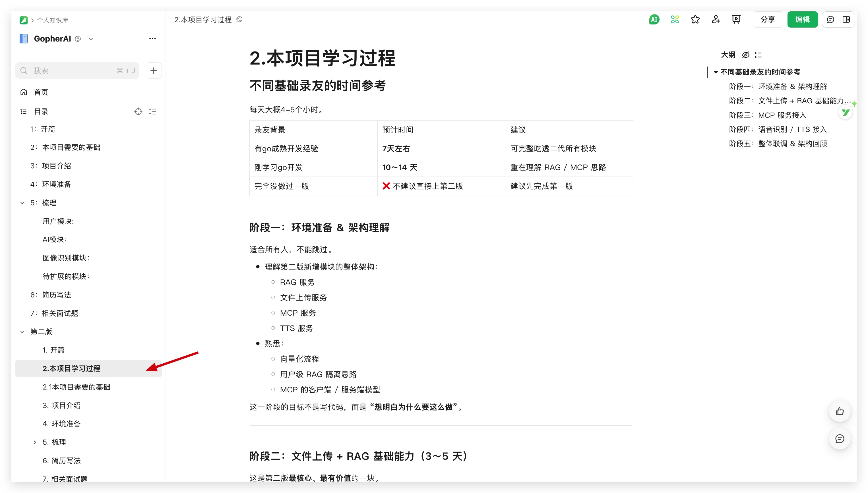This screenshot has width=868, height=493.
Task: Favorite this document with star icon
Action: 695,20
